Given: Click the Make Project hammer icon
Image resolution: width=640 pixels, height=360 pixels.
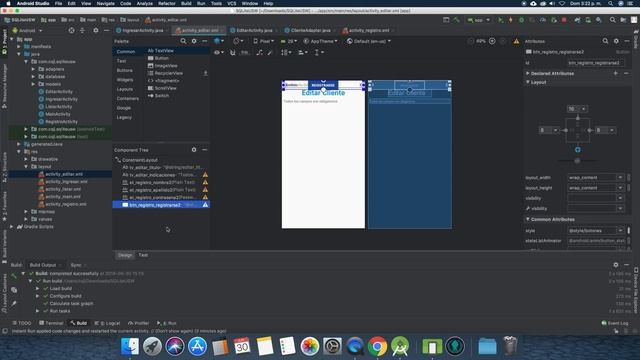Looking at the screenshot, I should [x=456, y=20].
